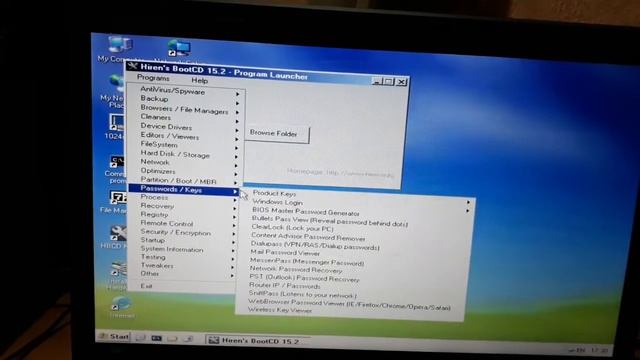Open the Internet desktop icon

point(121,307)
